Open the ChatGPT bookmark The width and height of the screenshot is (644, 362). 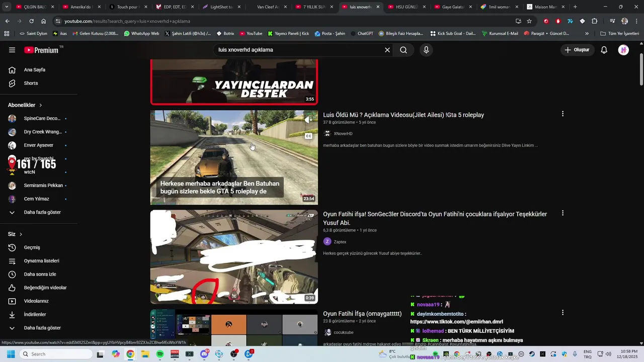[362, 34]
